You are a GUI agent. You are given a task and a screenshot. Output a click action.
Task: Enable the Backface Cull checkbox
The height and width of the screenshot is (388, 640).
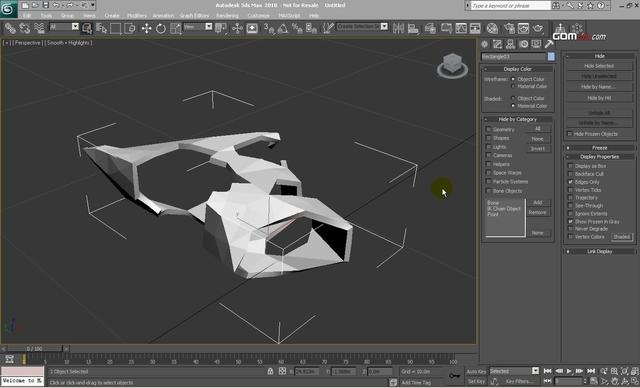pos(571,174)
